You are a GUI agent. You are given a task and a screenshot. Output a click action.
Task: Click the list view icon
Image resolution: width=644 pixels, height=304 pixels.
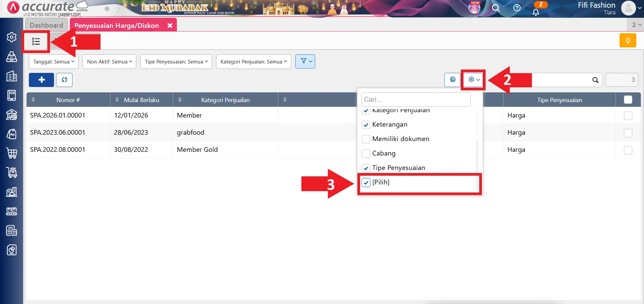coord(36,41)
